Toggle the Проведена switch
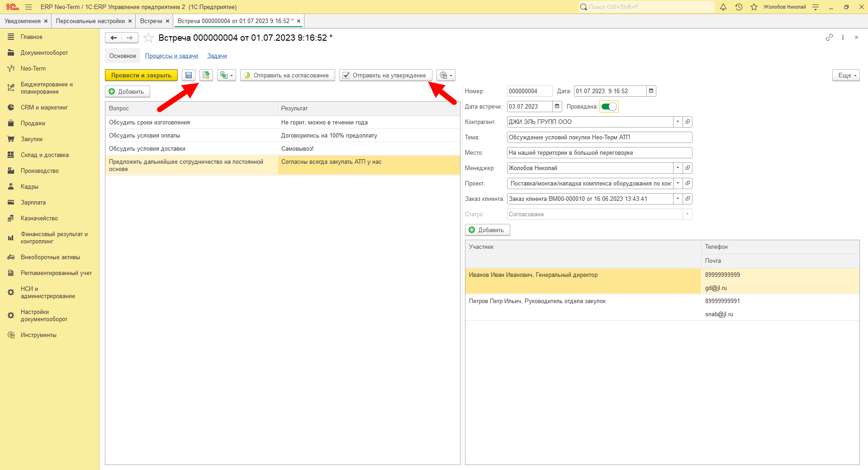 (x=609, y=107)
